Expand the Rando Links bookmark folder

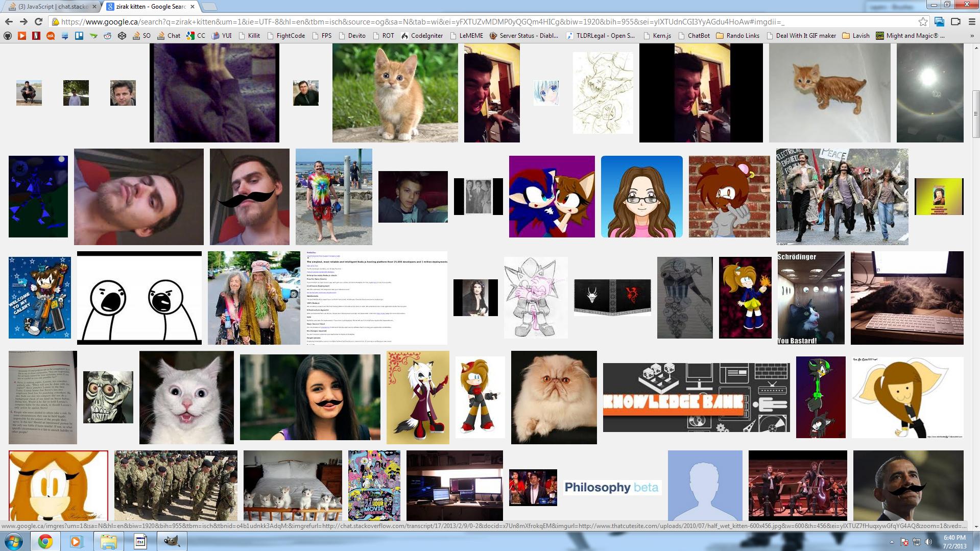[738, 36]
